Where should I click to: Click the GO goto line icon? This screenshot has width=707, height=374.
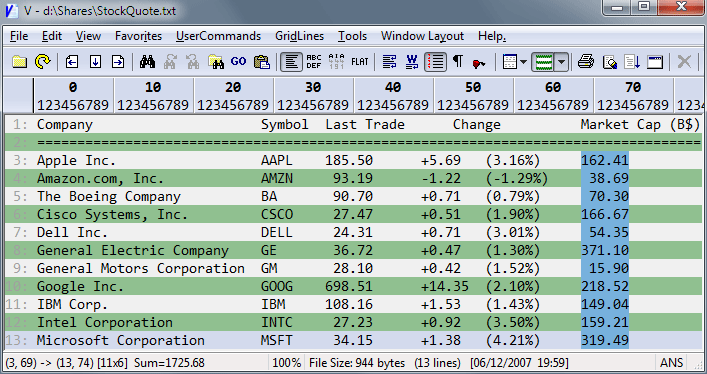pos(239,61)
